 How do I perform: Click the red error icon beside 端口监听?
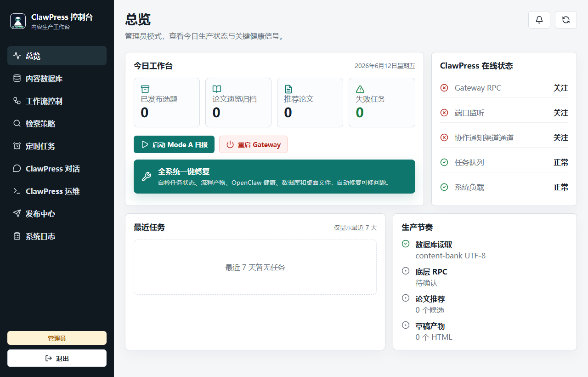click(444, 113)
